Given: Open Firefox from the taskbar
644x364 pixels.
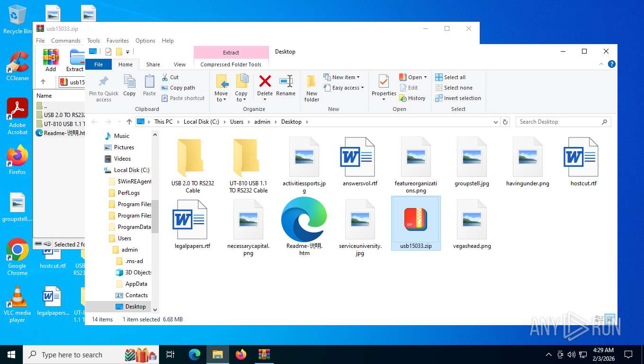Looking at the screenshot, I should click(241, 355).
